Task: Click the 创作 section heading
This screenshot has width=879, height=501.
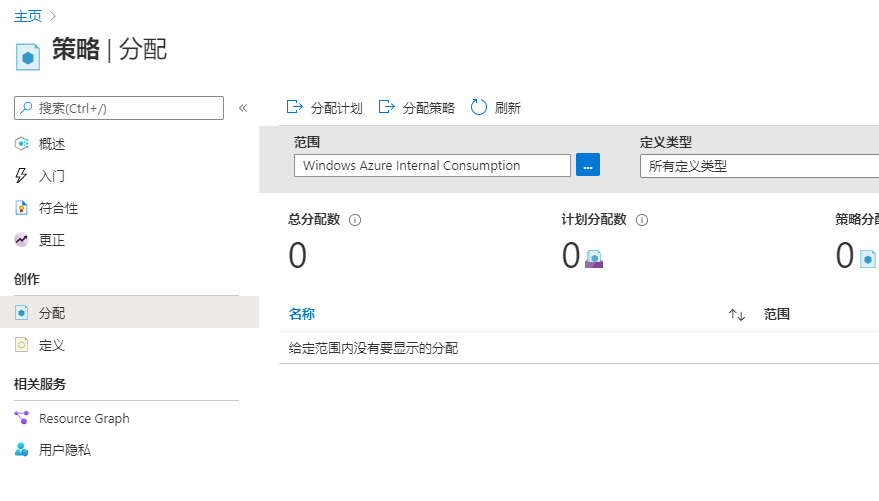Action: tap(27, 279)
